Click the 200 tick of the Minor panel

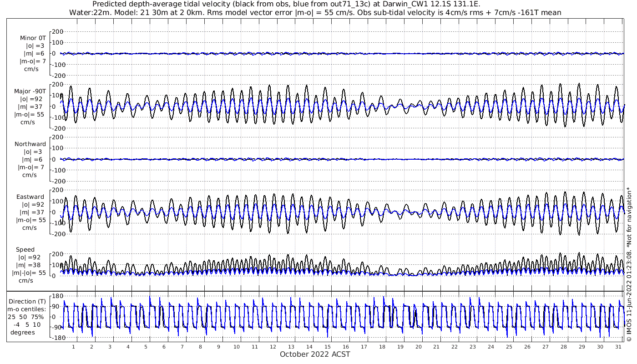coord(57,31)
